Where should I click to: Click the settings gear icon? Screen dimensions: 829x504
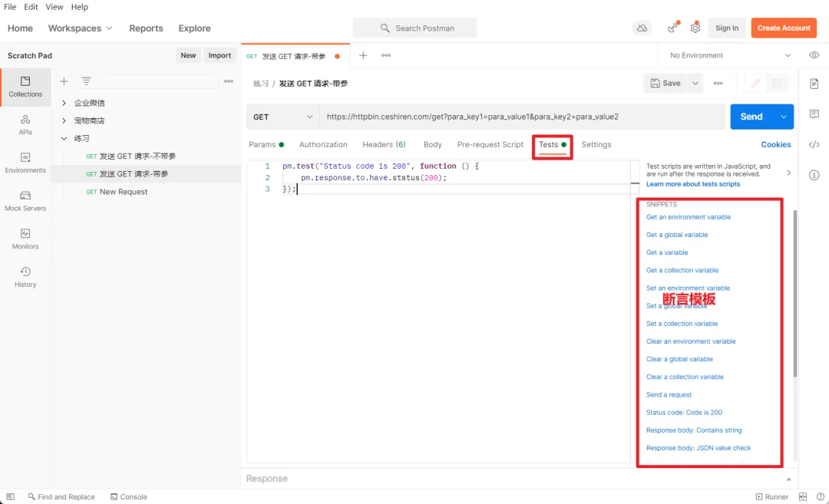point(695,28)
